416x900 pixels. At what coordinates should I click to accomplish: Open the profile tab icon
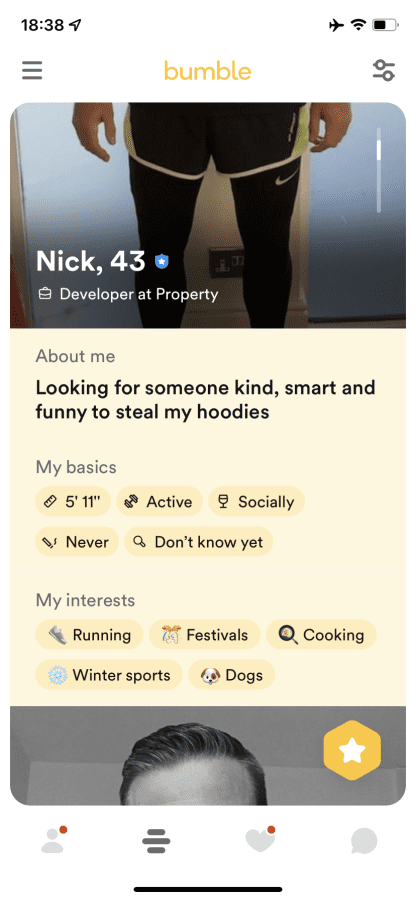coord(54,840)
